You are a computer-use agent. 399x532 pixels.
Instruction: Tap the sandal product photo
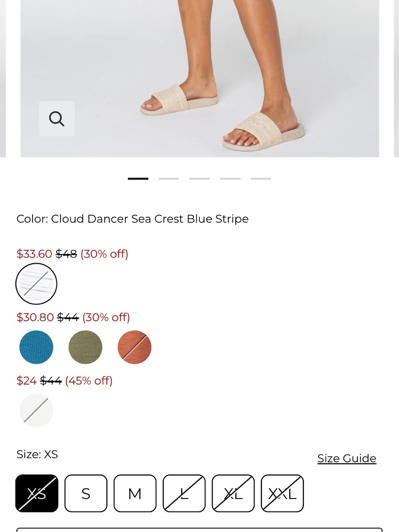(x=199, y=78)
